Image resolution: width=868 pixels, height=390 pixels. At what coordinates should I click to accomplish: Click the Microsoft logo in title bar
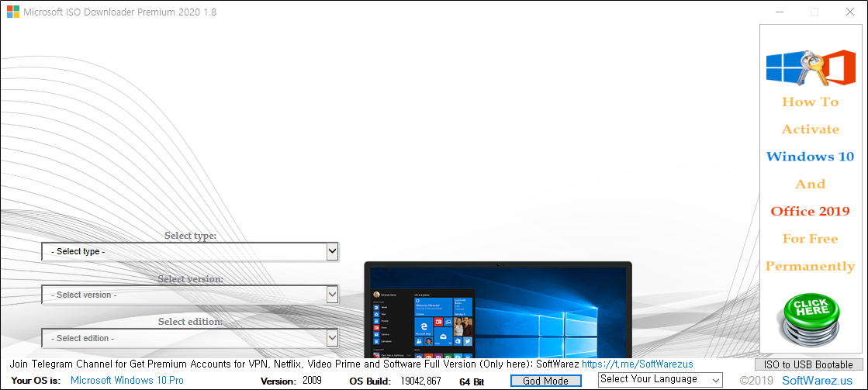pyautogui.click(x=12, y=12)
